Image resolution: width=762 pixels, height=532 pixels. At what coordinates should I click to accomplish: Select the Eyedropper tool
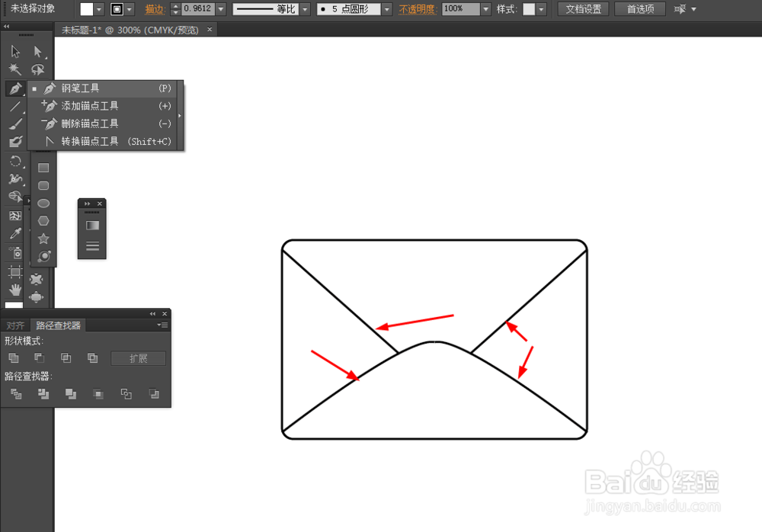pyautogui.click(x=15, y=234)
